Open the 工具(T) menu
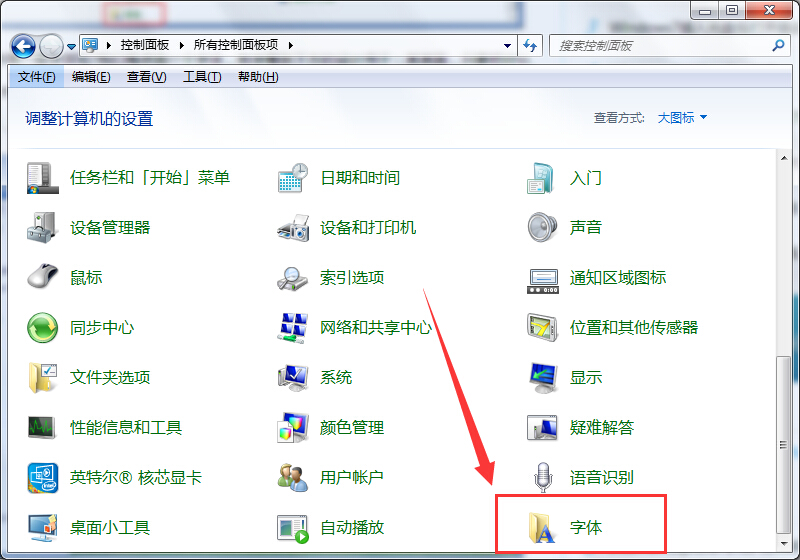This screenshot has height=560, width=800. pos(201,77)
